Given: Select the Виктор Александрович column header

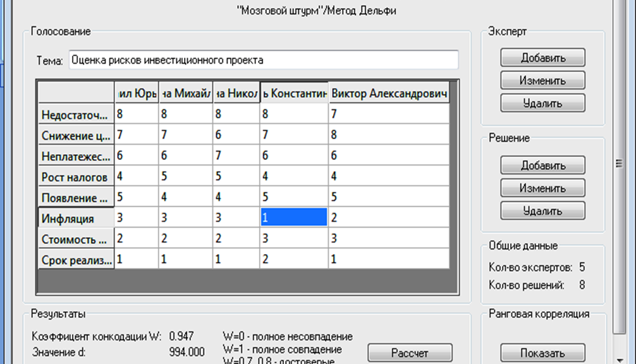Looking at the screenshot, I should pyautogui.click(x=389, y=94).
